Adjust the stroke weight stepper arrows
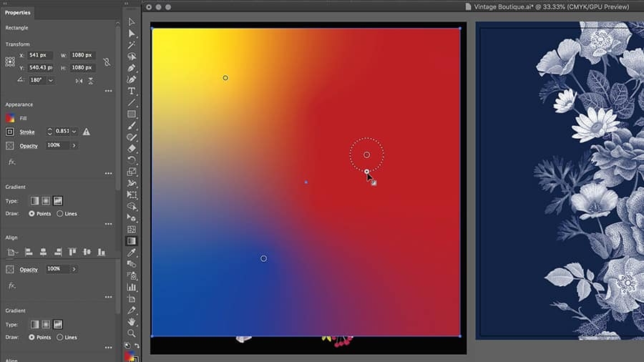Screen dimensions: 644x362 tap(49, 132)
